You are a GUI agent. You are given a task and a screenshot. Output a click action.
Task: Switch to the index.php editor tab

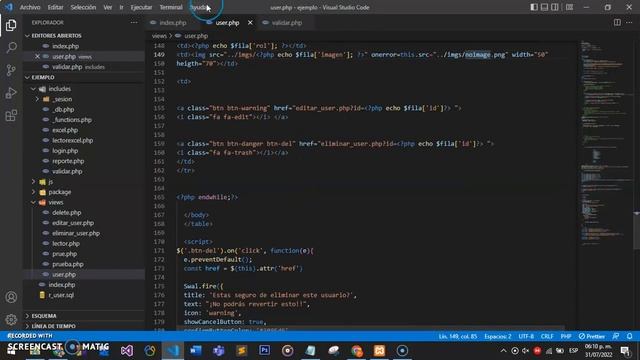coord(172,22)
